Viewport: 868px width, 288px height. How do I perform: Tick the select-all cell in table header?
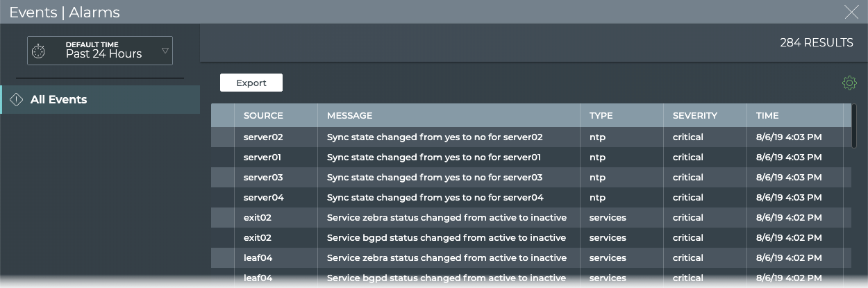pos(223,116)
